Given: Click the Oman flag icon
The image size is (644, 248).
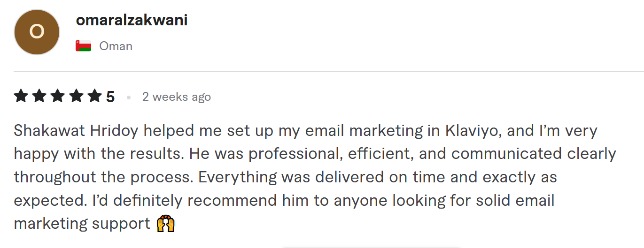Looking at the screenshot, I should pos(83,46).
